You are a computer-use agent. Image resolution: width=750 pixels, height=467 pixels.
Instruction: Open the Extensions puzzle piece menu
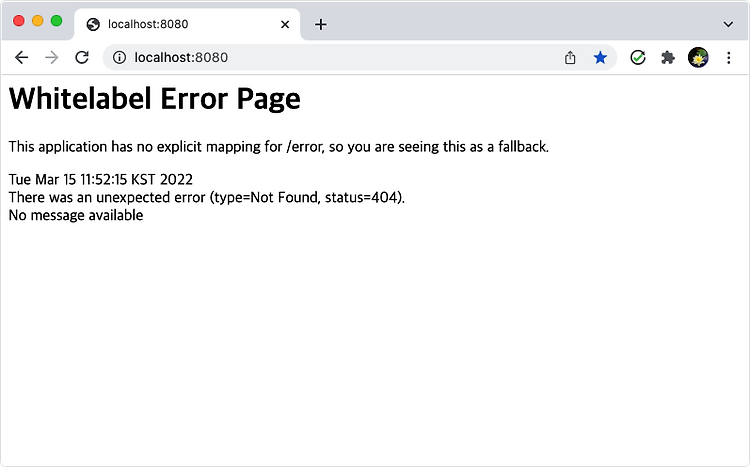[x=668, y=58]
